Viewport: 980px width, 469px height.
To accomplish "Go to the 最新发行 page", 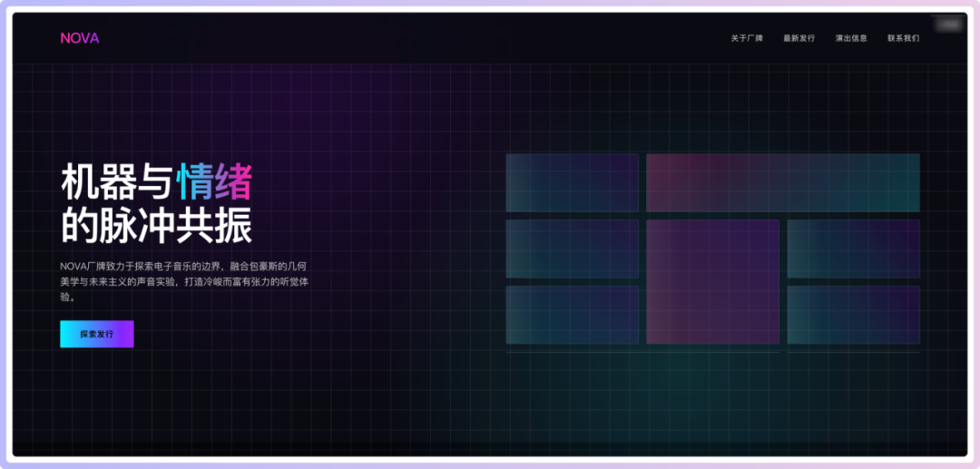I will pyautogui.click(x=799, y=38).
